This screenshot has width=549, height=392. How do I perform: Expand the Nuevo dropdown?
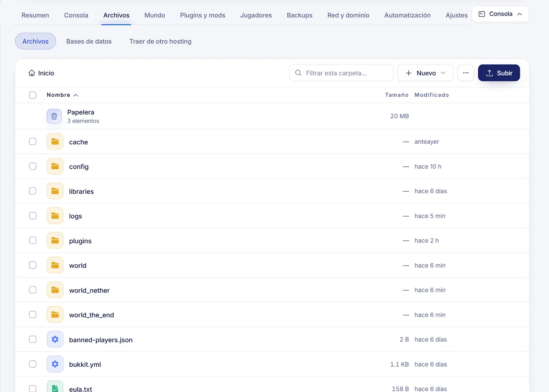coord(425,73)
